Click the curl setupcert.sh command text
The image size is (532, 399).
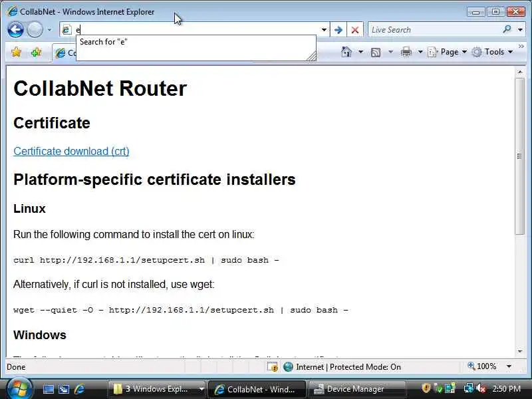tap(146, 260)
